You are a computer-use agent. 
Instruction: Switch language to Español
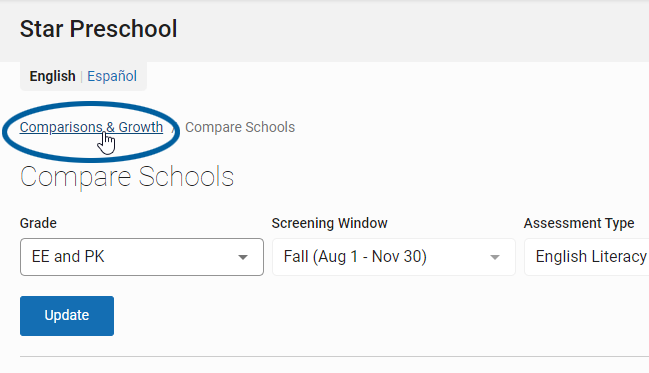tap(112, 76)
